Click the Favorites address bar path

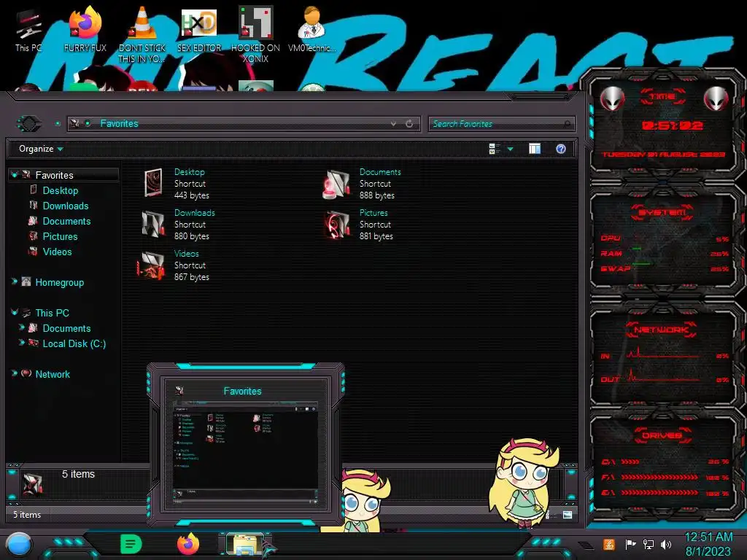119,124
